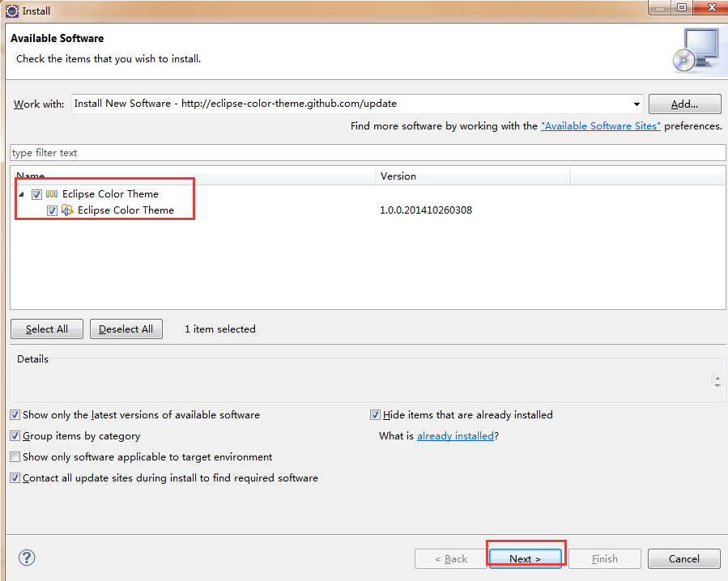This screenshot has width=728, height=581.
Task: Select the parent Eclipse Color Theme category label
Action: (x=110, y=194)
